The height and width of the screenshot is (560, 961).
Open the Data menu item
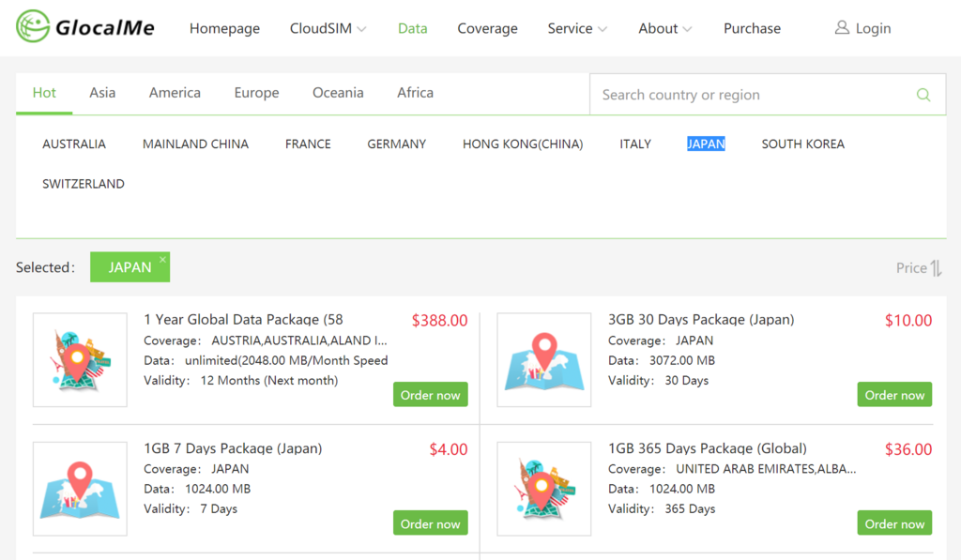(413, 28)
